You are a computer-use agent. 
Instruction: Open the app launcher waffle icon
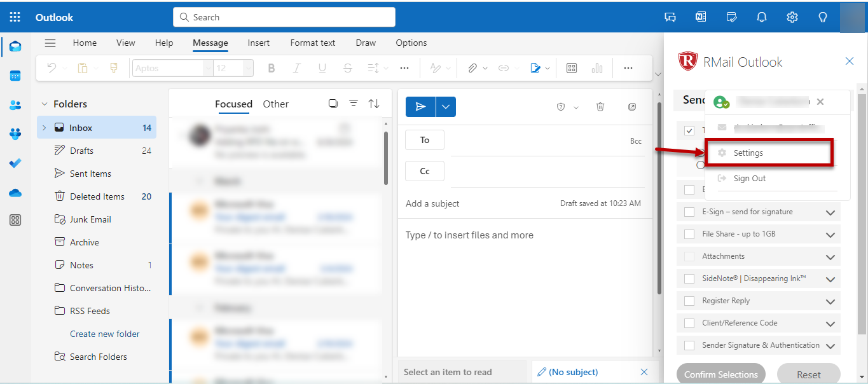click(15, 17)
